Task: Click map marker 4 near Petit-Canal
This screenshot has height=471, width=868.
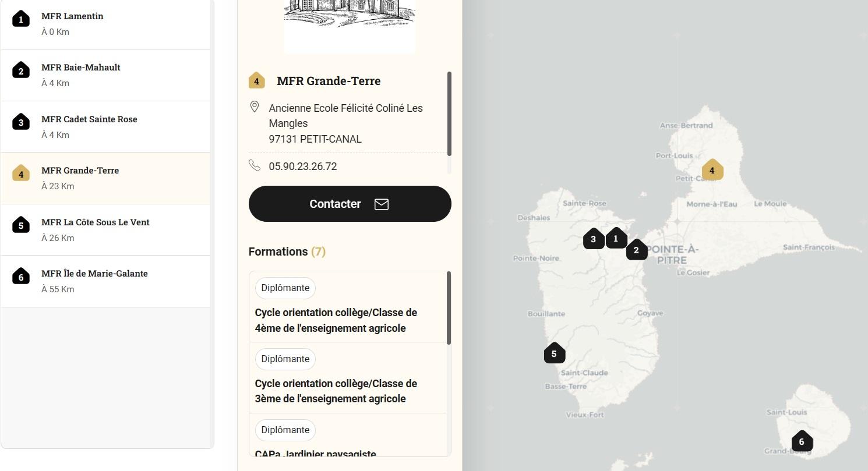Action: 712,170
